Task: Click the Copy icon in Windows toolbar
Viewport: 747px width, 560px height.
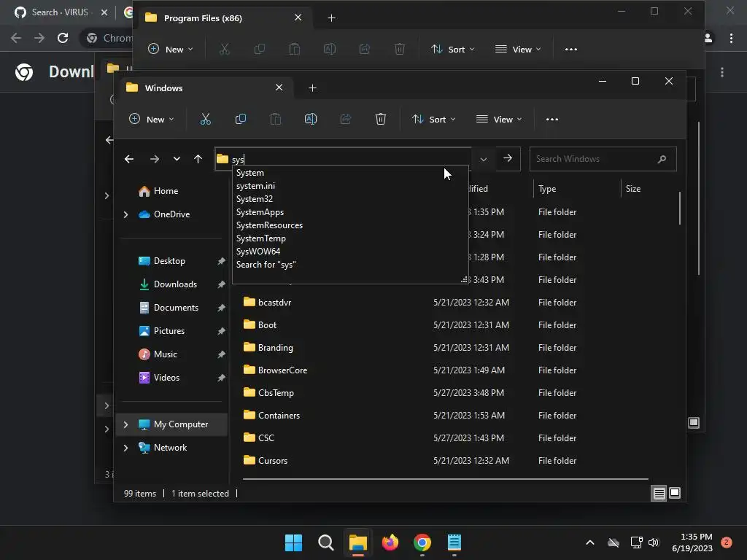Action: click(x=241, y=119)
